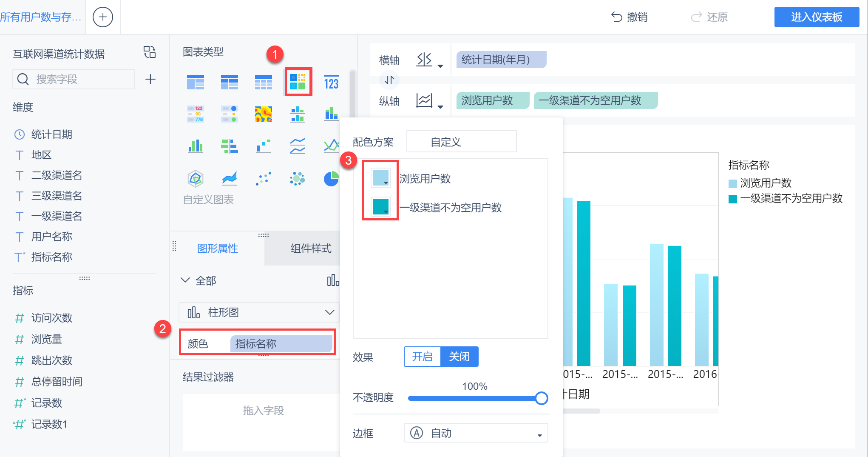Select the 地区 dimension field
The image size is (868, 457).
41,155
